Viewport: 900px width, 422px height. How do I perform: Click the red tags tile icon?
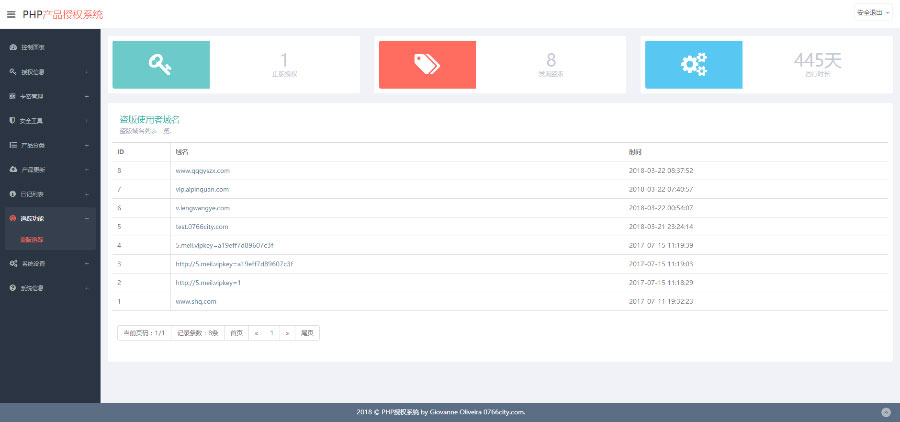pos(427,65)
